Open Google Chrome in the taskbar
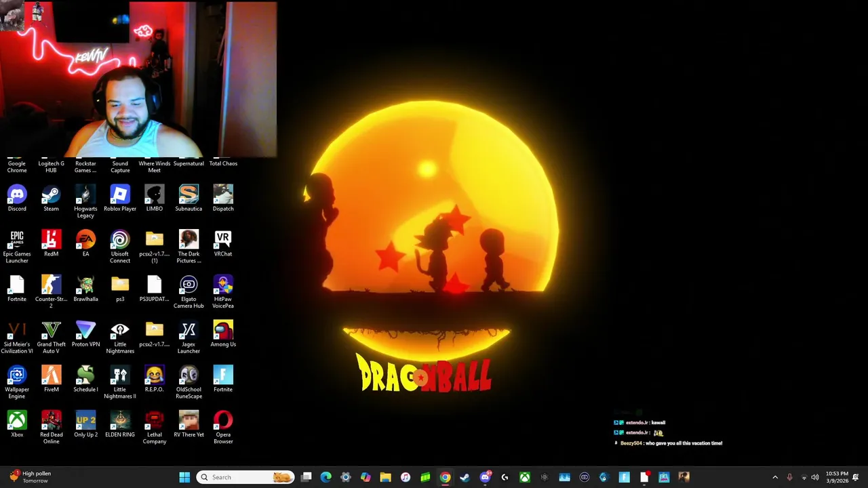Screen dimensions: 868x488 point(445,477)
